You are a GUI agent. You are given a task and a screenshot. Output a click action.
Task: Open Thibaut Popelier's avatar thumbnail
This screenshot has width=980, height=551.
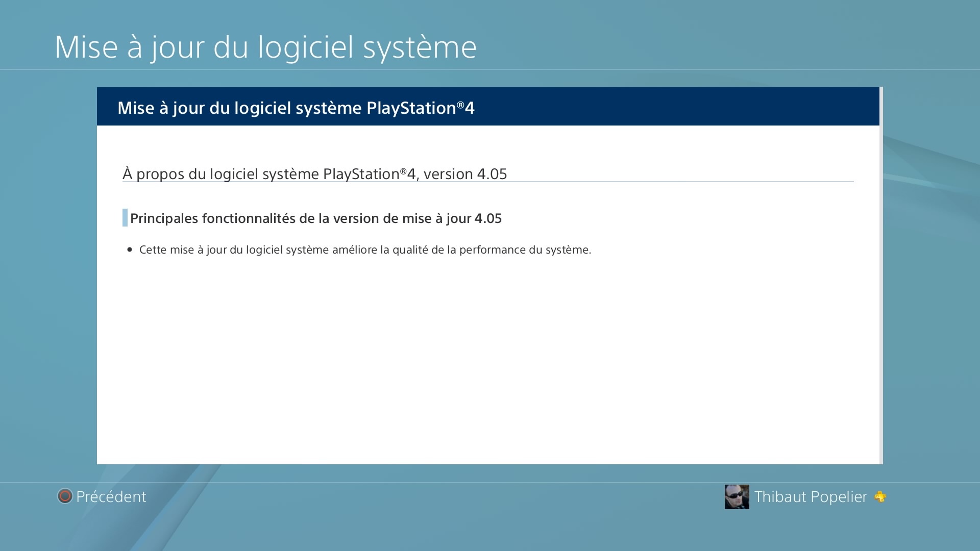point(737,496)
